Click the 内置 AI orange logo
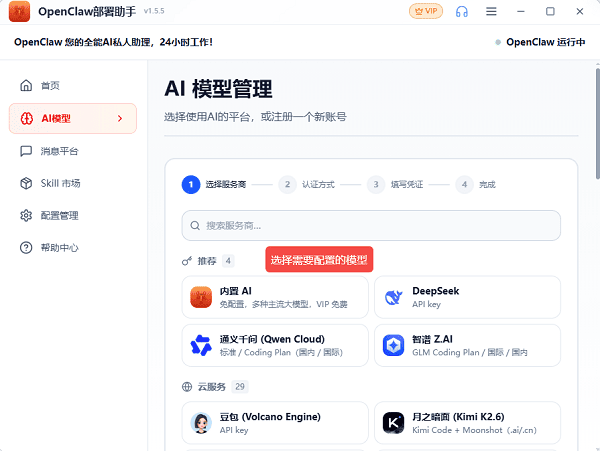Screen dimensions: 600x451 click(x=201, y=297)
